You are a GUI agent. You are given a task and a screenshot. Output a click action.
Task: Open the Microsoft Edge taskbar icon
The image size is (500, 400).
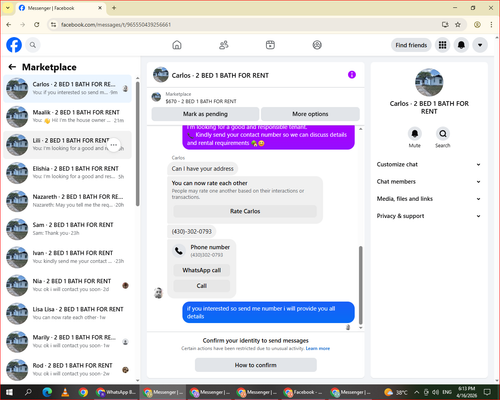(x=47, y=392)
